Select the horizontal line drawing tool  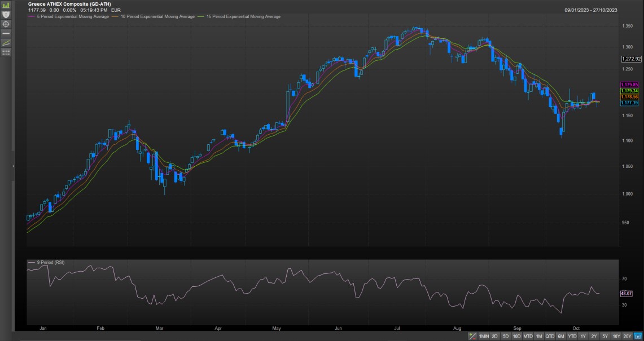pyautogui.click(x=6, y=33)
